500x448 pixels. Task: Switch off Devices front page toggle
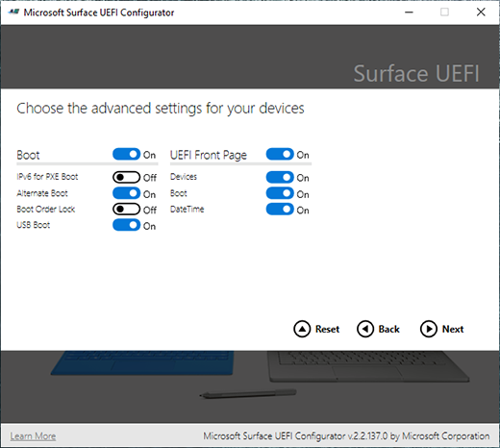[280, 177]
